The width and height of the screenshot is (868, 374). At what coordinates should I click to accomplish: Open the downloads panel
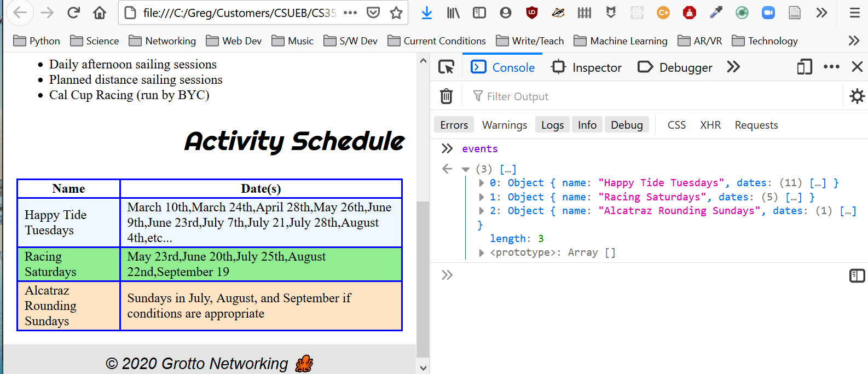point(427,13)
